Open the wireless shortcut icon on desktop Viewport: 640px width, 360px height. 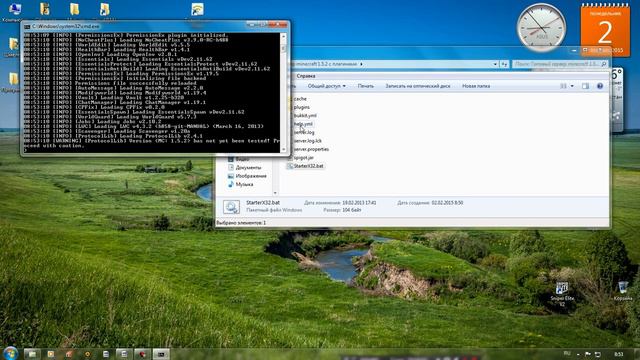(x=198, y=10)
